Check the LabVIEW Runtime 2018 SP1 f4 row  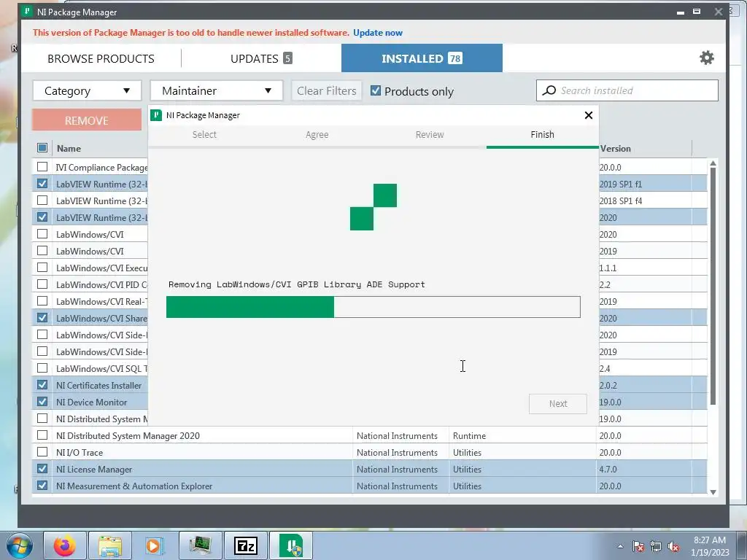tap(42, 200)
